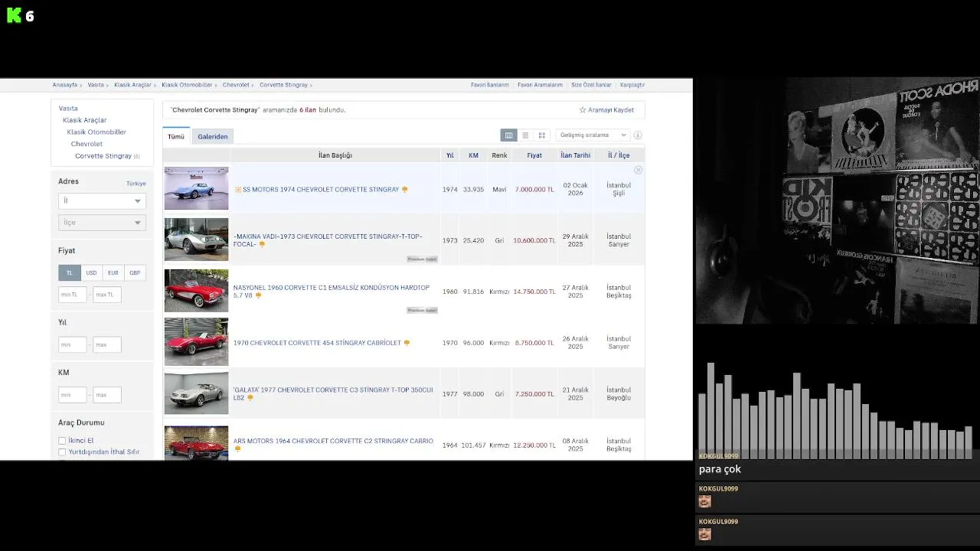This screenshot has width=980, height=551.
Task: Open Favori Aramalarım menu item
Action: coord(540,85)
